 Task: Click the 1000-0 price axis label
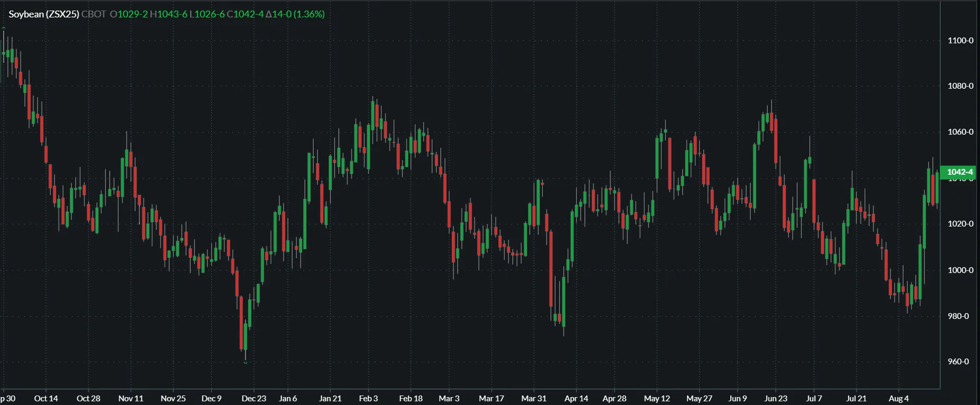click(960, 270)
